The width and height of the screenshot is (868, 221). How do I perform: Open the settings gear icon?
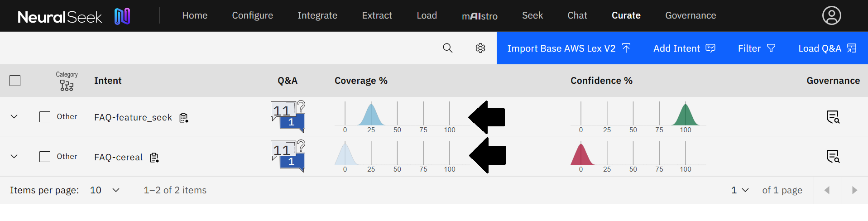(480, 48)
